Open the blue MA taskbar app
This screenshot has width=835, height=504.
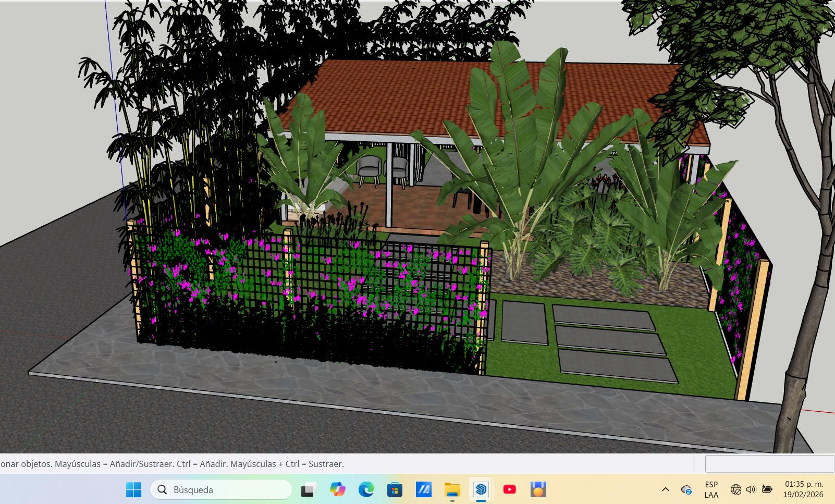click(x=423, y=489)
